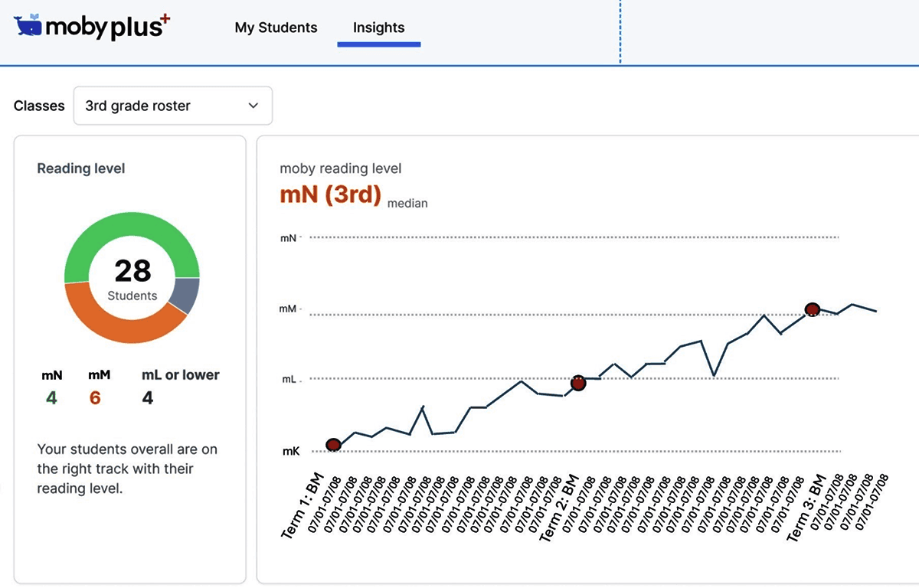Image resolution: width=919 pixels, height=588 pixels.
Task: Click the mN (3rd) median heading
Action: coord(331,195)
